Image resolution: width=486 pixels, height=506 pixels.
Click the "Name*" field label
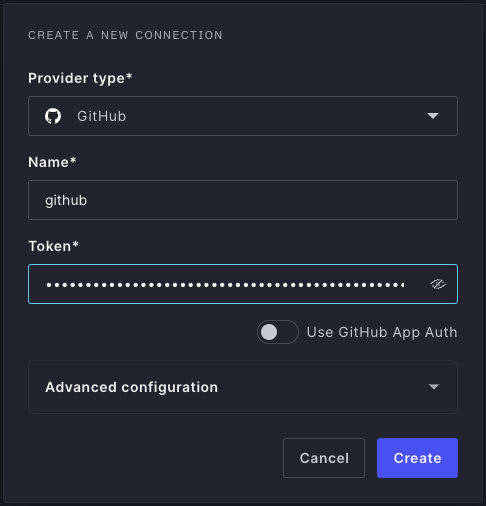(52, 162)
